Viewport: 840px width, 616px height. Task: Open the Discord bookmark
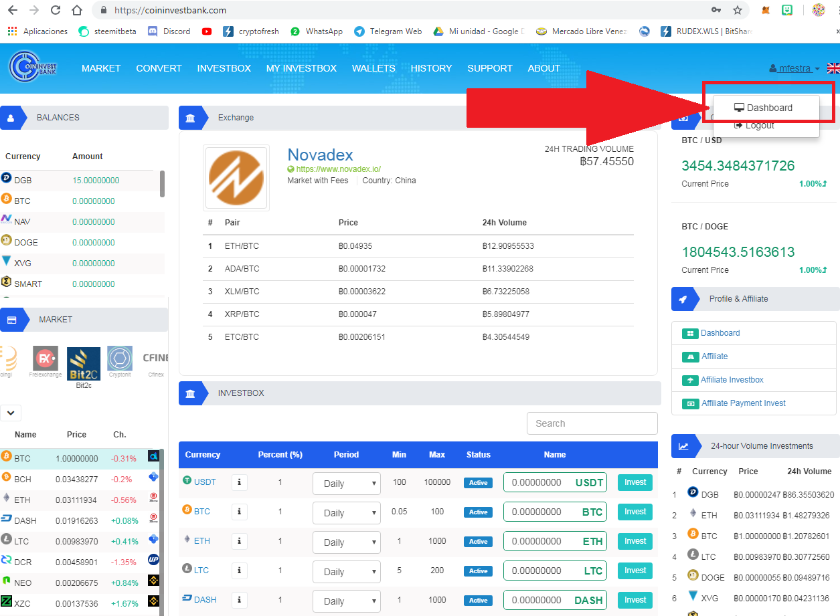tap(169, 31)
